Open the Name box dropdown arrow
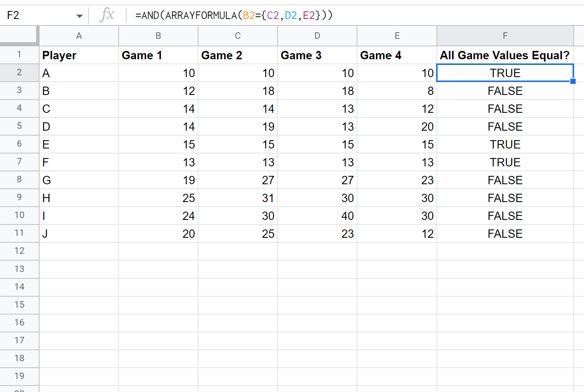This screenshot has width=584, height=392. point(79,16)
